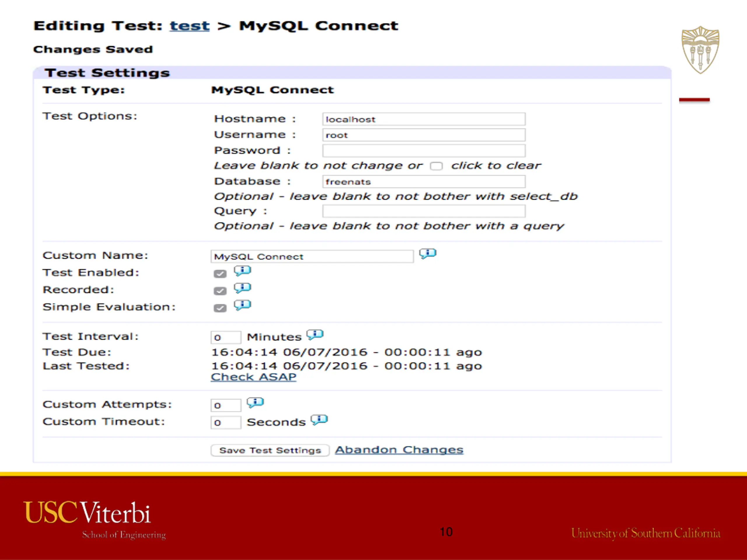The image size is (747, 560).
Task: Click 'University of Southern California' footer text
Action: pyautogui.click(x=646, y=534)
